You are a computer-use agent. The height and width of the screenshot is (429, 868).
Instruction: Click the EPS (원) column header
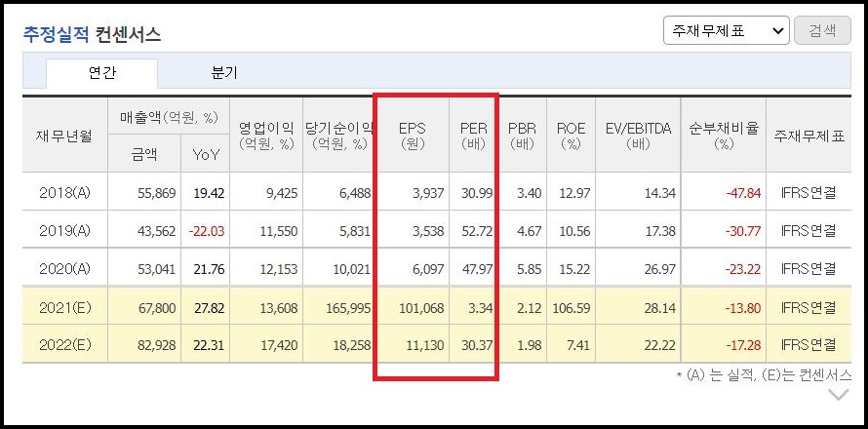coord(413,136)
